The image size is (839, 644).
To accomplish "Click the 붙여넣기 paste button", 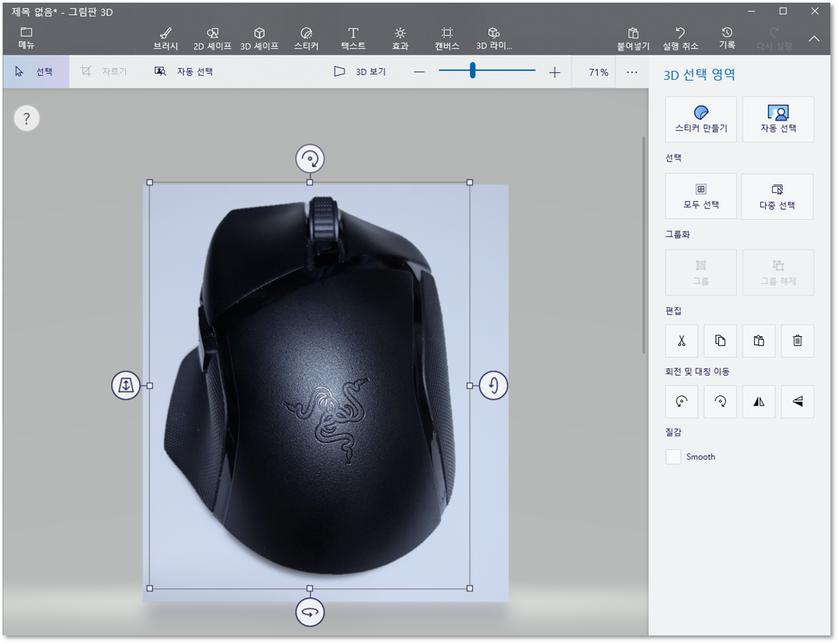I will 633,39.
